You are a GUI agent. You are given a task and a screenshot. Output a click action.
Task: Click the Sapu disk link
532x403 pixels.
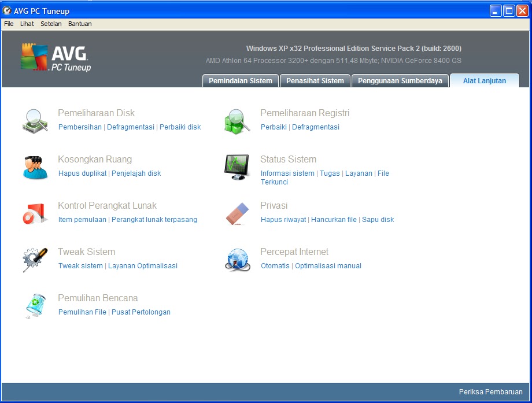[378, 220]
